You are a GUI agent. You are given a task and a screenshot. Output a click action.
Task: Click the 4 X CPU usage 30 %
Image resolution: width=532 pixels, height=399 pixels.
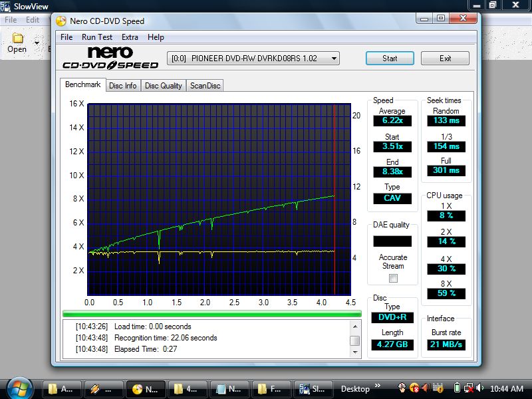coord(446,269)
